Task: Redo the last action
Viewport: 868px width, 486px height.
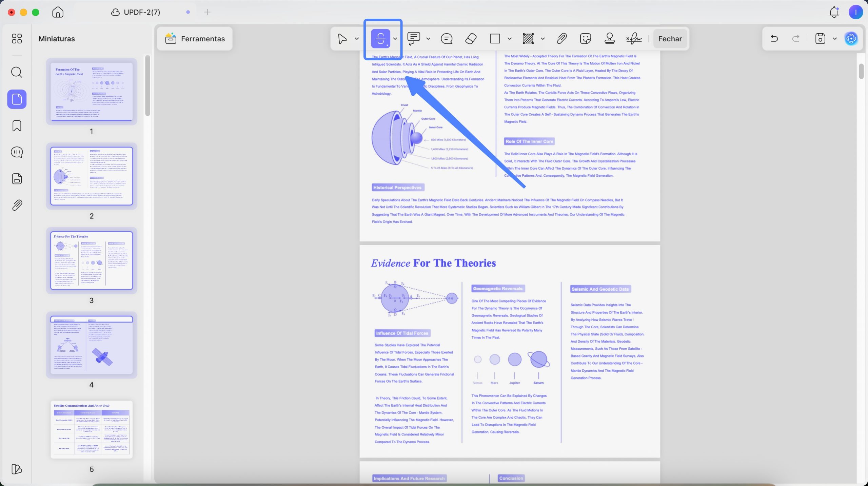Action: (796, 38)
